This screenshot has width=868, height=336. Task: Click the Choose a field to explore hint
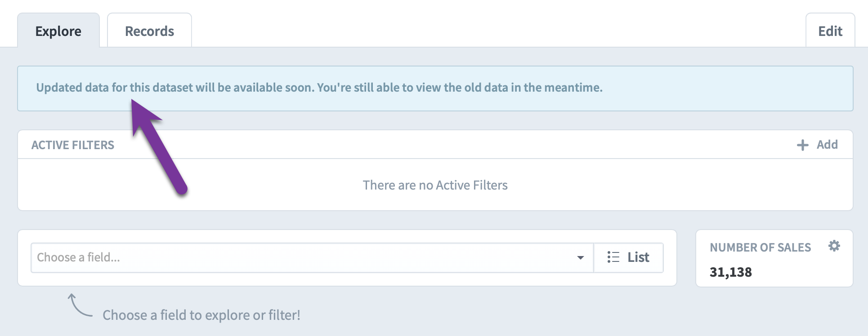click(201, 315)
